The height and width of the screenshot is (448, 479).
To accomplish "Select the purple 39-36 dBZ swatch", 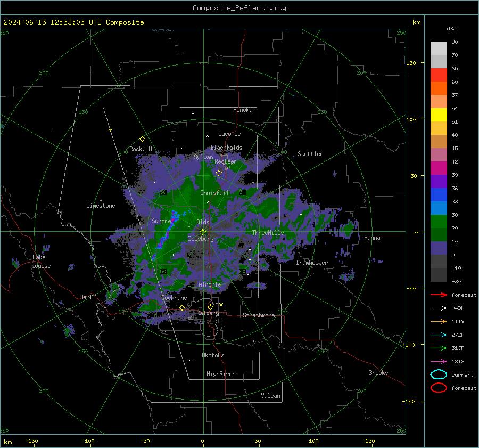I will (439, 182).
